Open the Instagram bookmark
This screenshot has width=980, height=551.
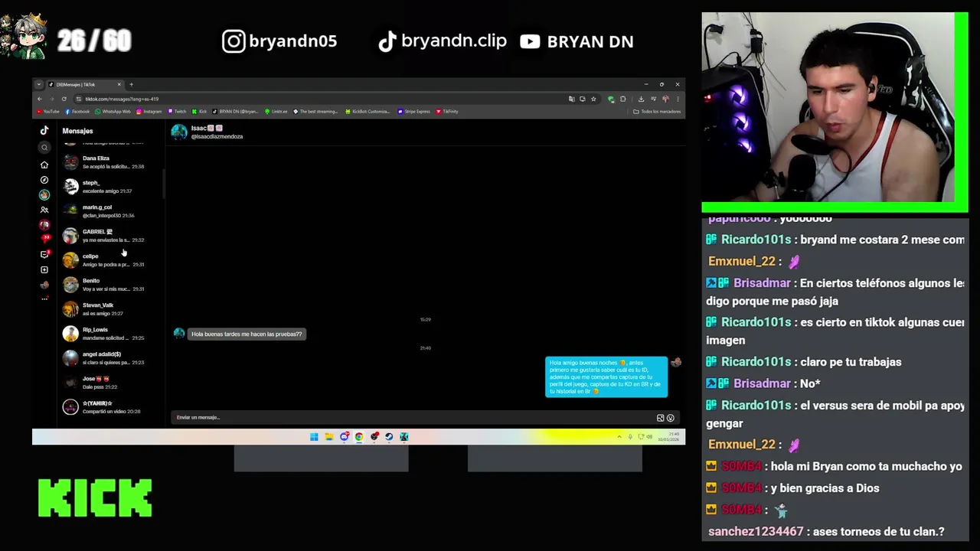[149, 112]
